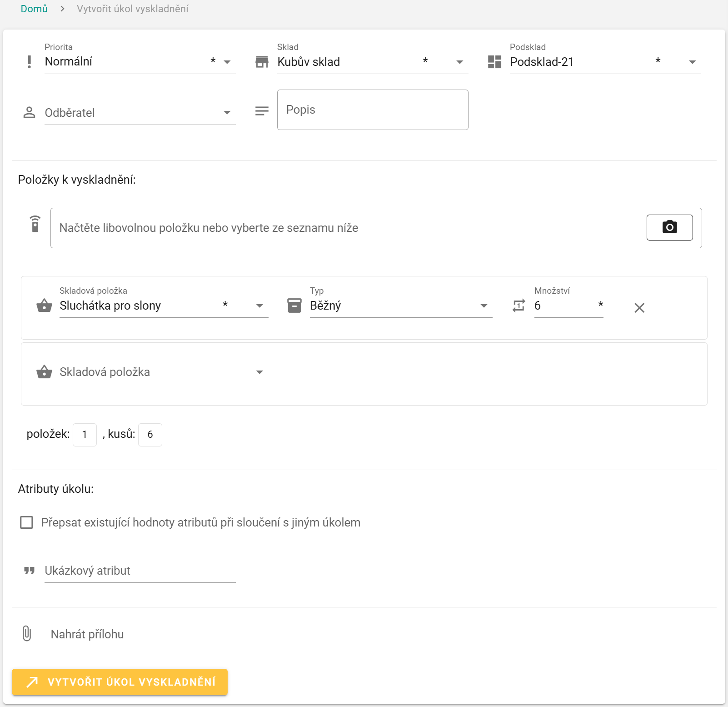Click the Odběratel person icon
The width and height of the screenshot is (728, 707).
pos(30,112)
